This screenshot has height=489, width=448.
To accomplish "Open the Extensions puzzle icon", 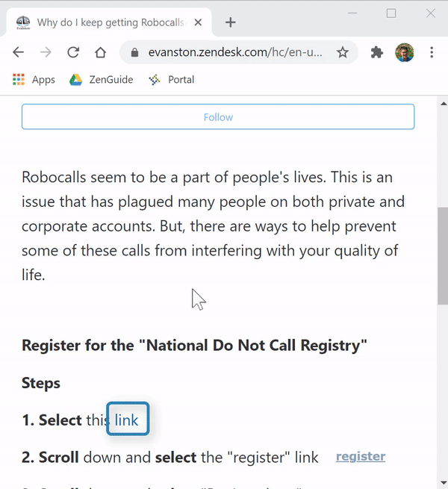I will 377,52.
